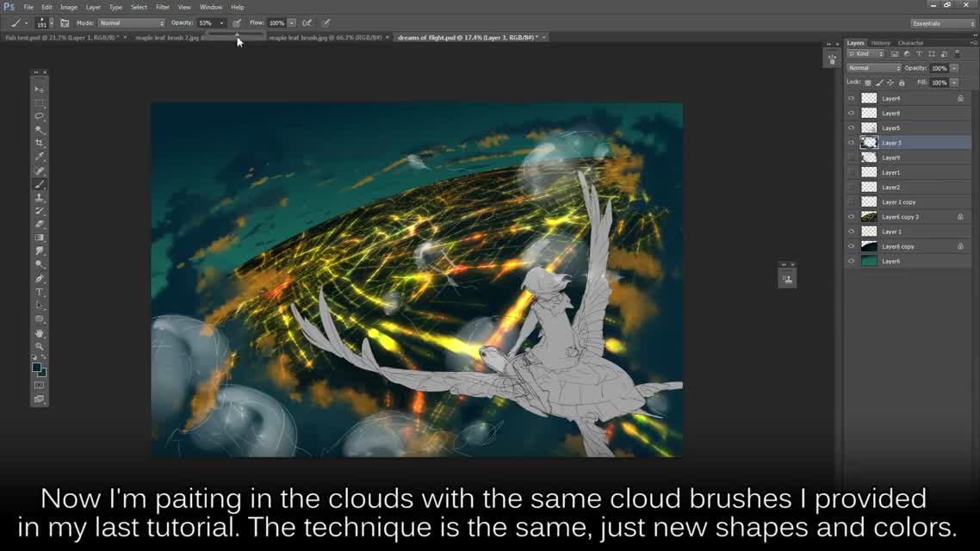Toggle Quick Mask mode icon
The image size is (980, 551).
pos(40,386)
